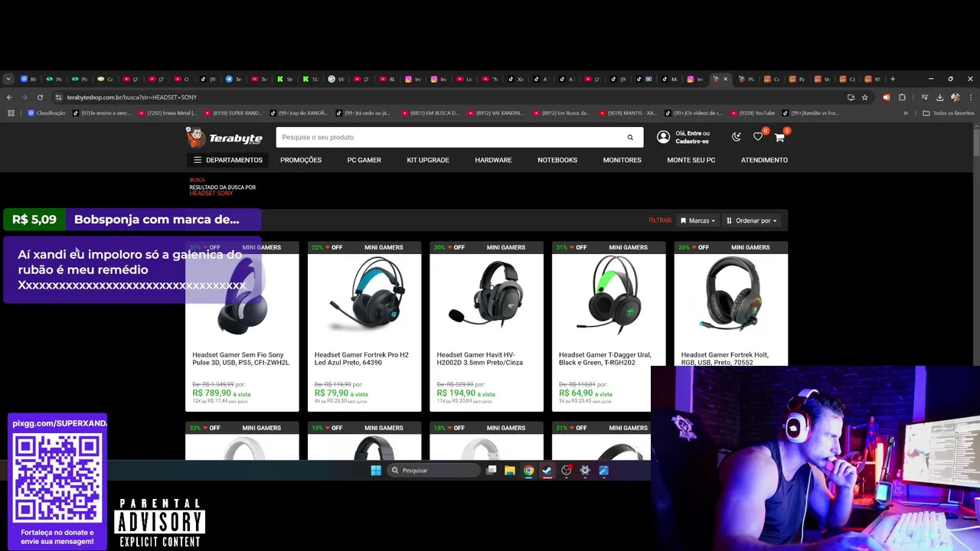Viewport: 980px width, 551px height.
Task: Open the Chrome extensions puzzle icon
Action: [x=902, y=97]
